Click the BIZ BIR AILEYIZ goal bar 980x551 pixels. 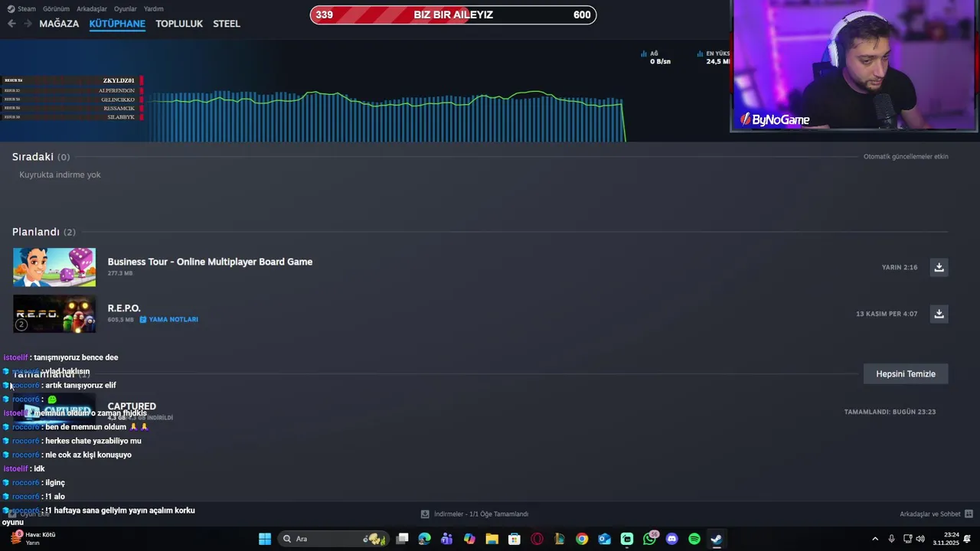point(453,15)
